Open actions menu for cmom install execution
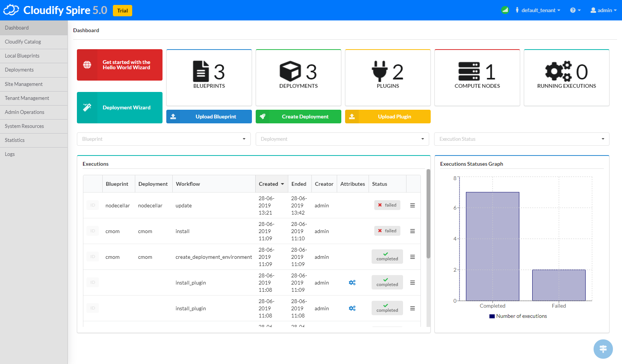The width and height of the screenshot is (622, 364). 413,231
